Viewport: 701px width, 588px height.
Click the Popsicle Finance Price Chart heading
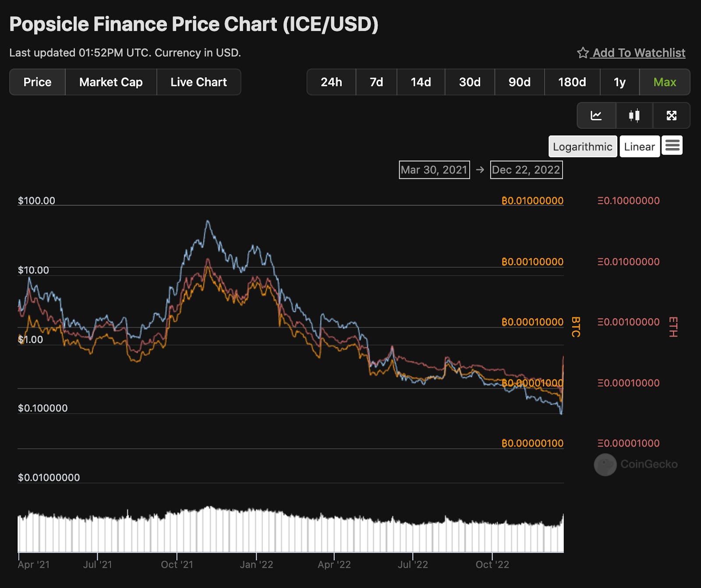click(194, 24)
